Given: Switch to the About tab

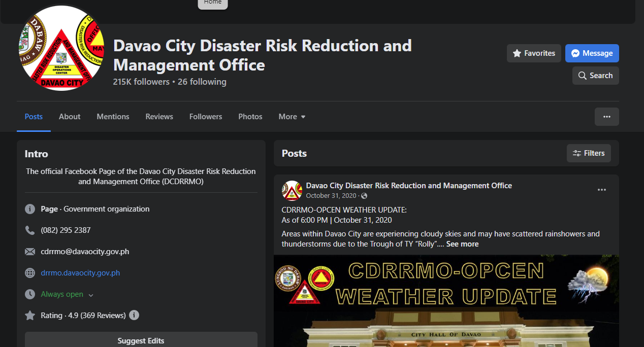Looking at the screenshot, I should (x=70, y=117).
